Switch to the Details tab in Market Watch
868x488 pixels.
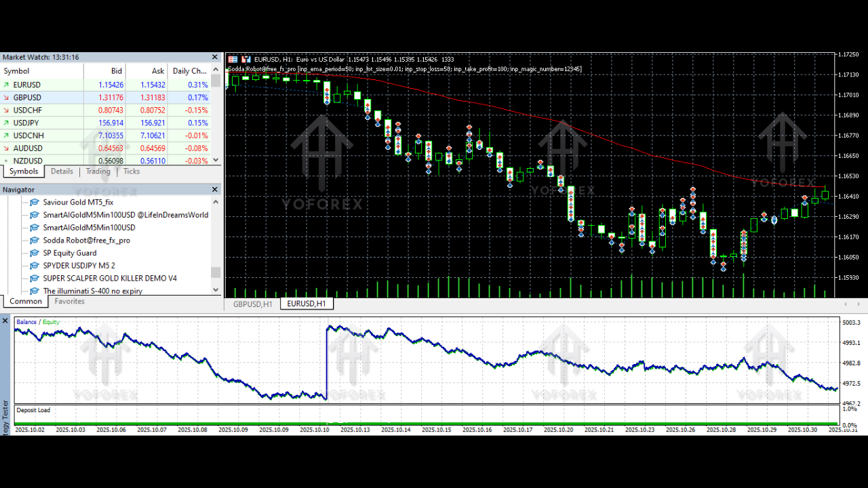pyautogui.click(x=62, y=171)
